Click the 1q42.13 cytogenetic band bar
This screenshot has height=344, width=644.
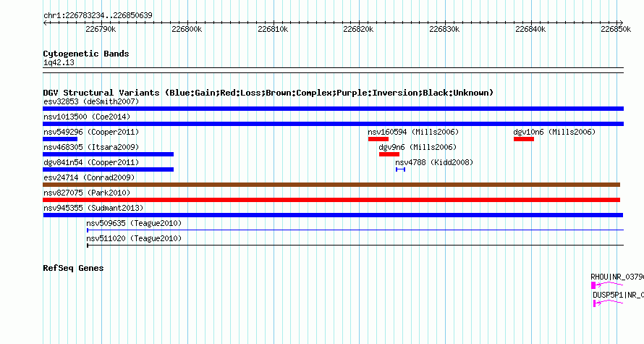pyautogui.click(x=333, y=70)
